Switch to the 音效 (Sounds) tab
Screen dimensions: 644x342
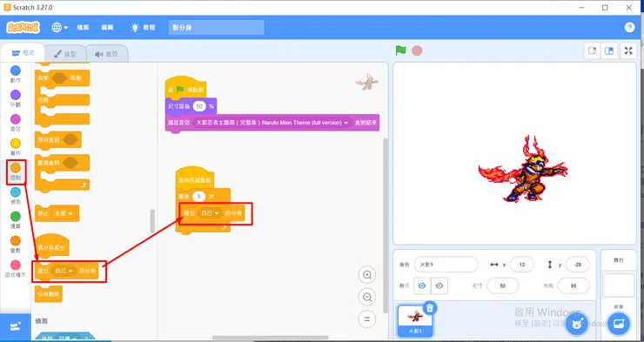coord(107,54)
